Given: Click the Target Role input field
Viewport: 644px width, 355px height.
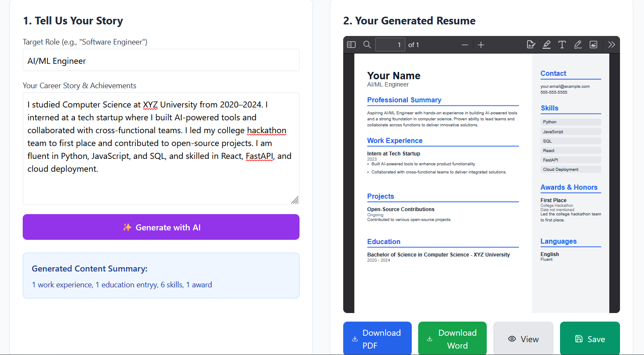Looking at the screenshot, I should [x=161, y=60].
